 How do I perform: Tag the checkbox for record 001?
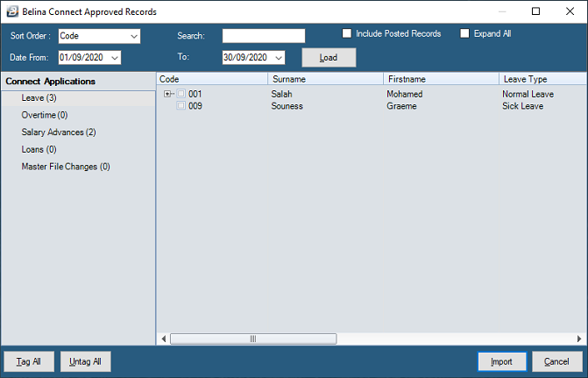pos(181,94)
